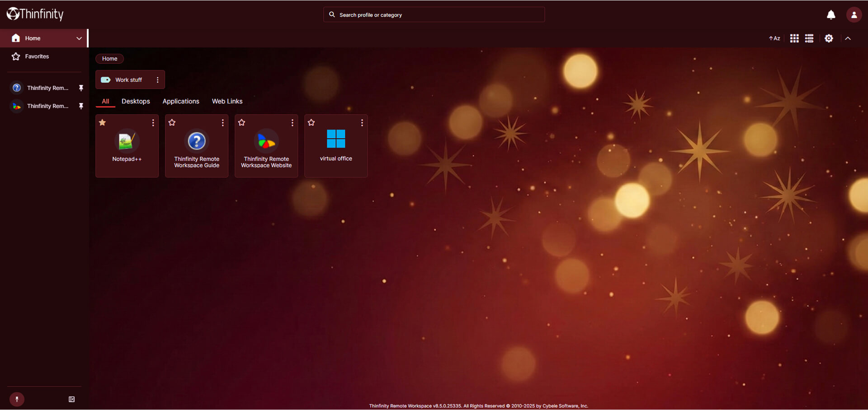This screenshot has width=868, height=410.
Task: Favorite the virtual office profile star
Action: [x=311, y=122]
